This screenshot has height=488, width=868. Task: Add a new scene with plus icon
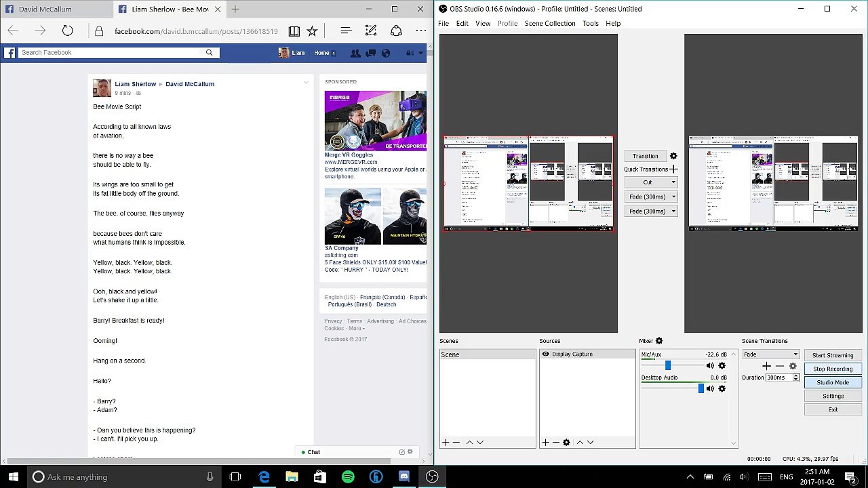click(x=446, y=443)
